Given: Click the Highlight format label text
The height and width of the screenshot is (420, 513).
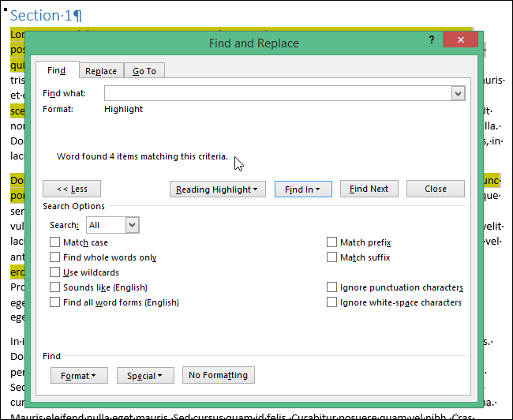Looking at the screenshot, I should 123,109.
